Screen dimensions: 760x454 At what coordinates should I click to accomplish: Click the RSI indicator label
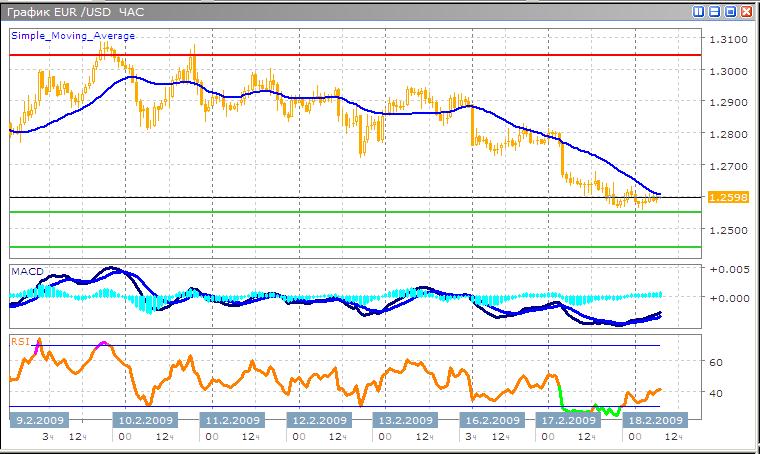(20, 341)
